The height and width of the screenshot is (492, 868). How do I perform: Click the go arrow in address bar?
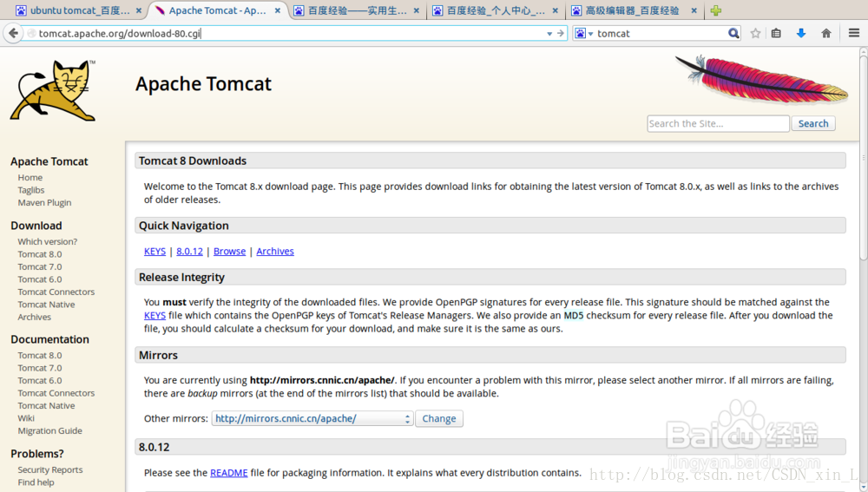560,33
